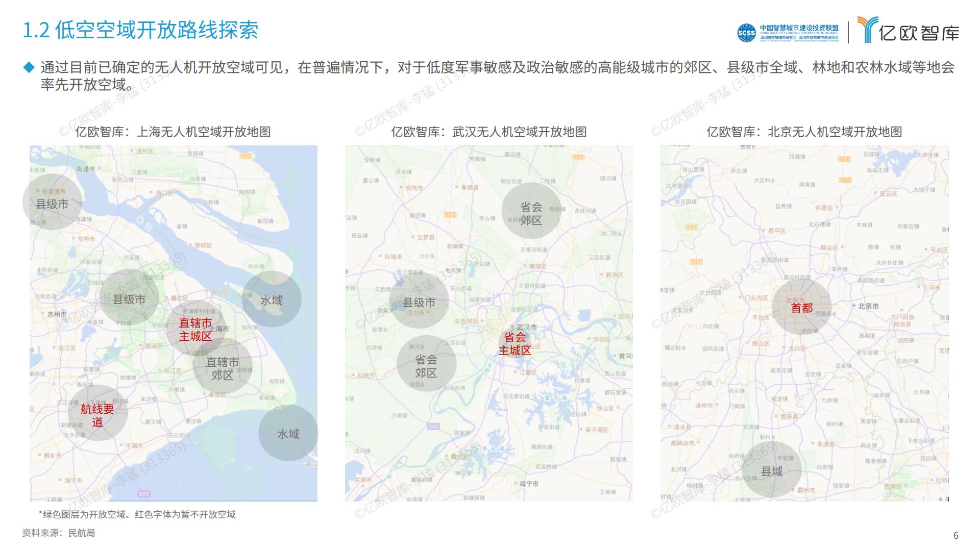The width and height of the screenshot is (980, 551).
Task: Click the 南通市 label on Shanghai map
Action: tap(85, 169)
